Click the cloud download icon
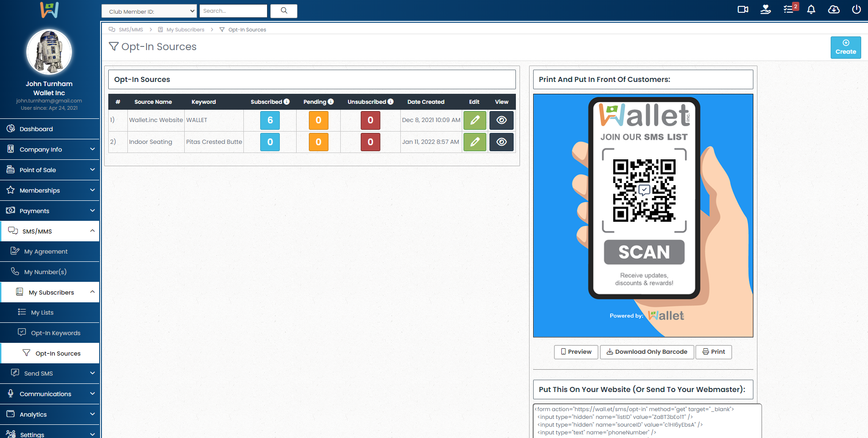The width and height of the screenshot is (868, 438). [x=834, y=10]
